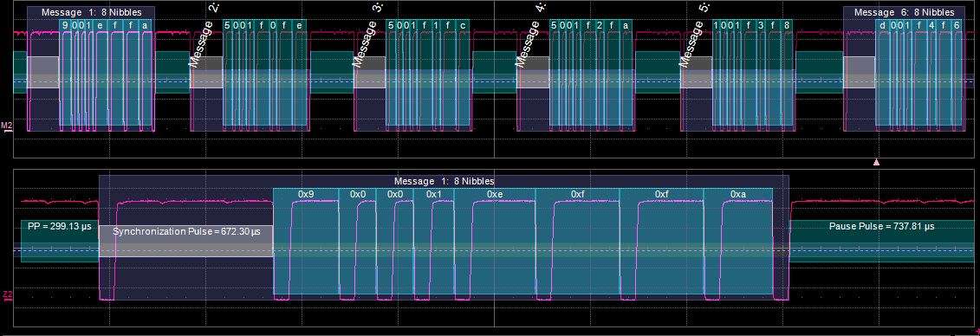Select Message 6: 8 Nibbles header in upper trace

click(905, 12)
